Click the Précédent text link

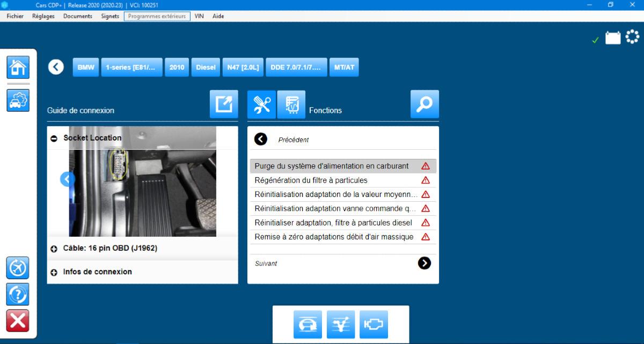[294, 140]
